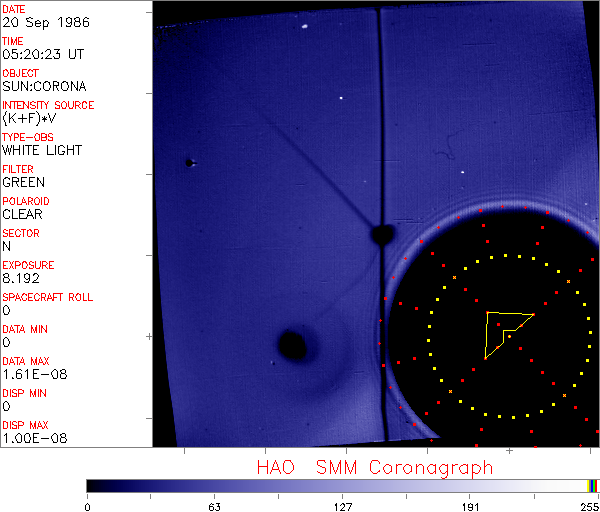Click the heart-shaped dark spot on the vertical line
Viewport: 600px width, 512px height.
point(381,235)
